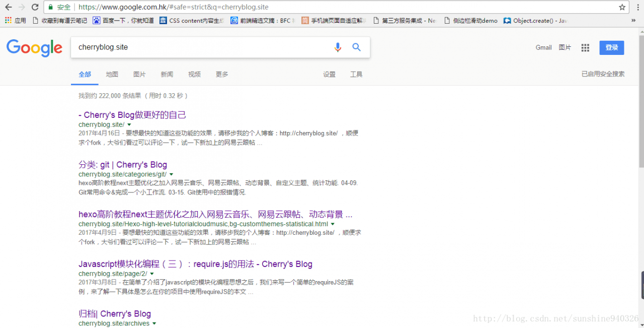Open the 百度一下 bookmark
The width and height of the screenshot is (644, 328).
(x=123, y=21)
